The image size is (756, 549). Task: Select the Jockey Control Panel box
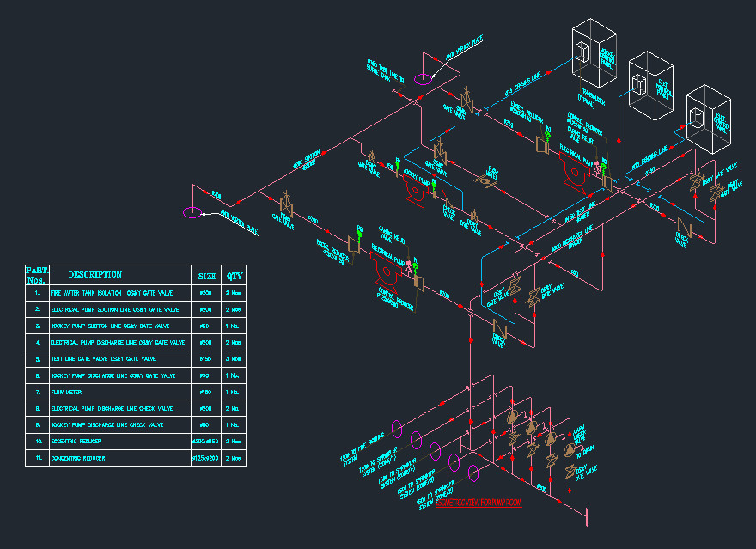[x=594, y=53]
